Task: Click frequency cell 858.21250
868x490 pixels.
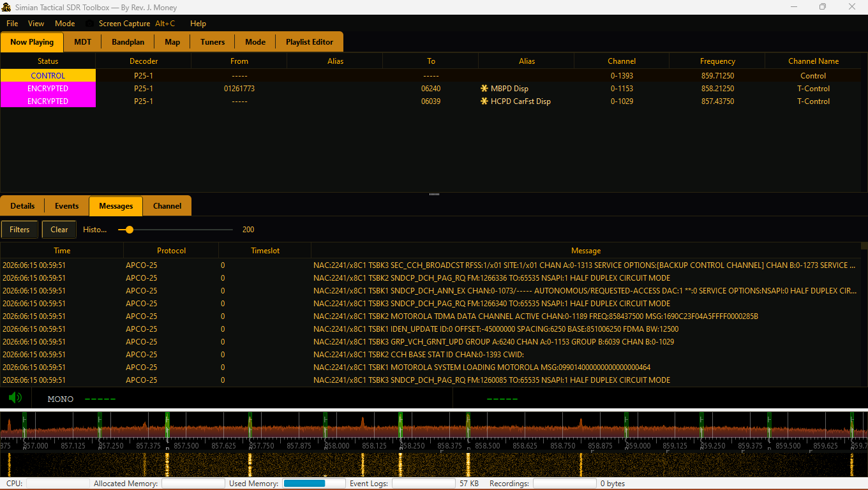Action: (x=717, y=89)
